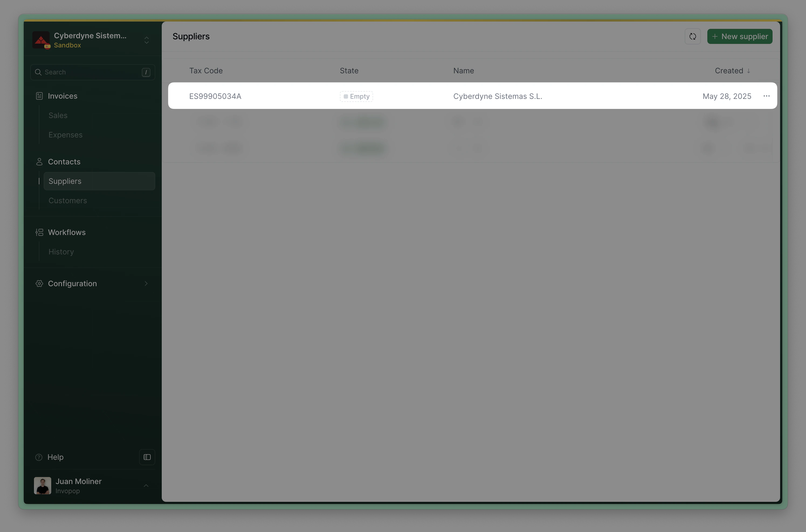Expand the Configuration section chevron
Screen dimensions: 806x532
146,283
